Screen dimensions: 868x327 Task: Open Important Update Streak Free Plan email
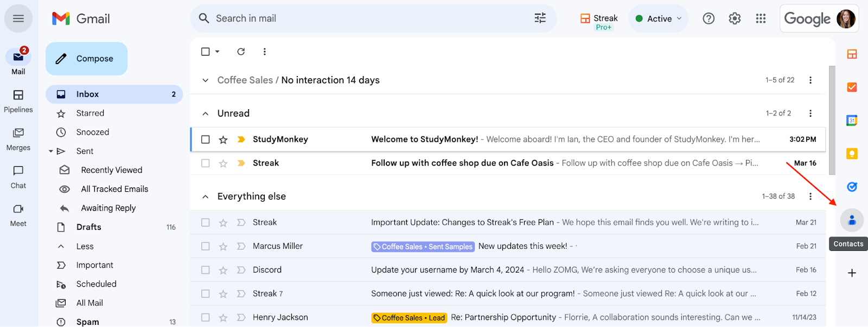point(508,222)
